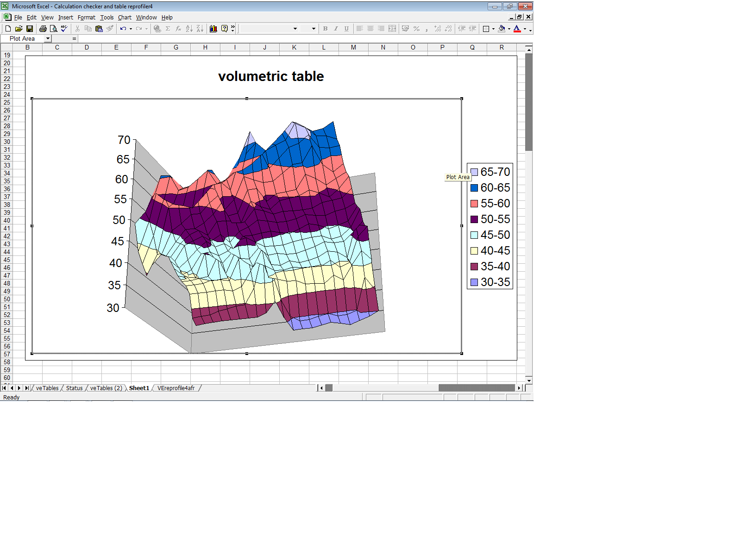This screenshot has height=560, width=747.
Task: Show more Standard toolbar buttons chevron
Action: click(x=233, y=29)
